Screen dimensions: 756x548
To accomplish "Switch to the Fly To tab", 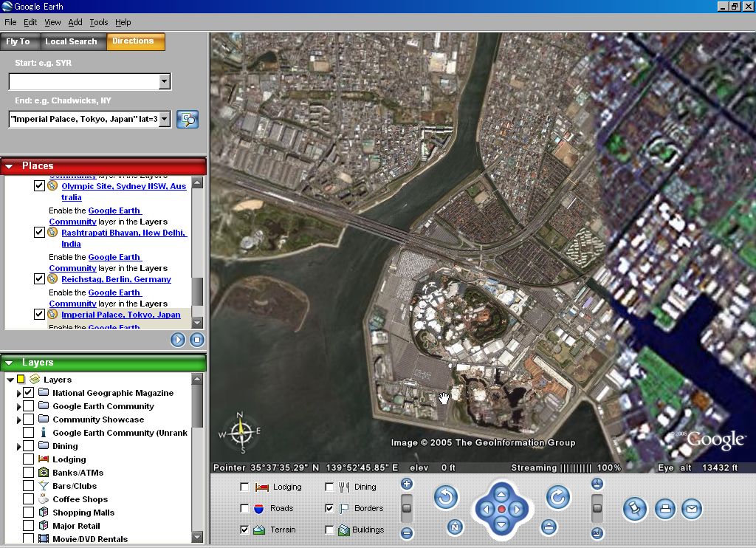I will tap(20, 41).
